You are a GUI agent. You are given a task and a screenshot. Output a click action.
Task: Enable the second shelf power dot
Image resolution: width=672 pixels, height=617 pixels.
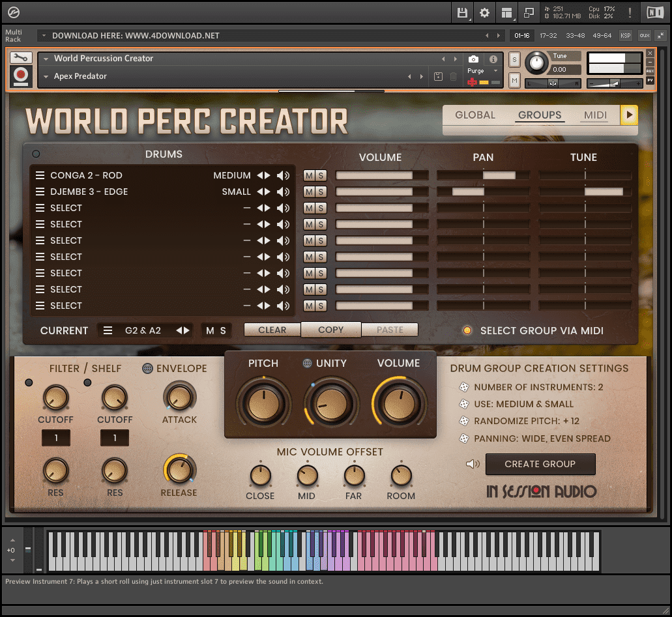(87, 382)
